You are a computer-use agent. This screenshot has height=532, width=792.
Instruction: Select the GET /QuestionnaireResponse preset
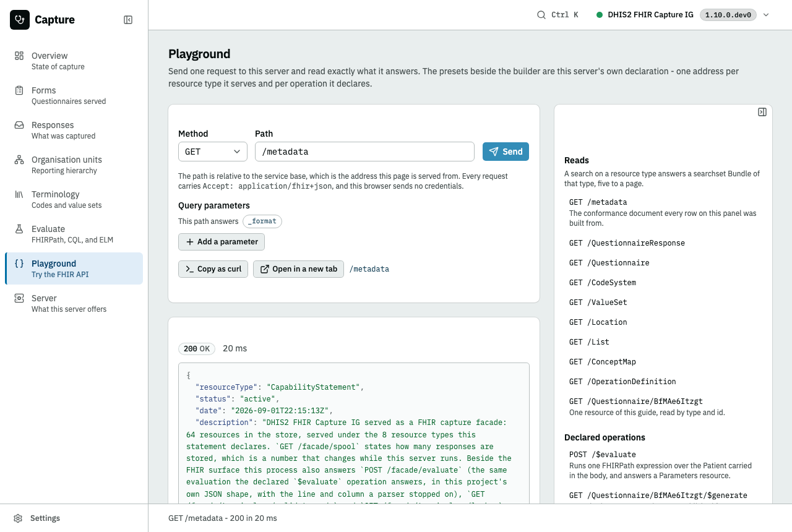click(x=663, y=243)
